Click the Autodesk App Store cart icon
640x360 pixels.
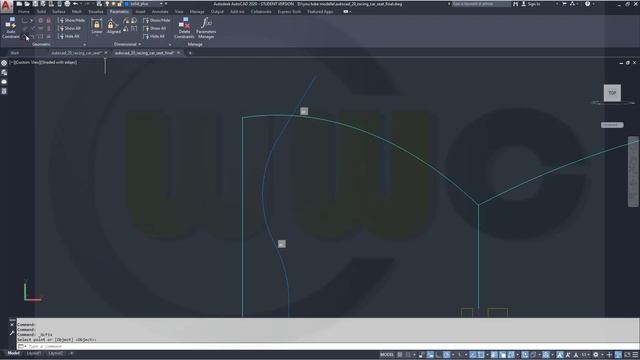coord(564,4)
